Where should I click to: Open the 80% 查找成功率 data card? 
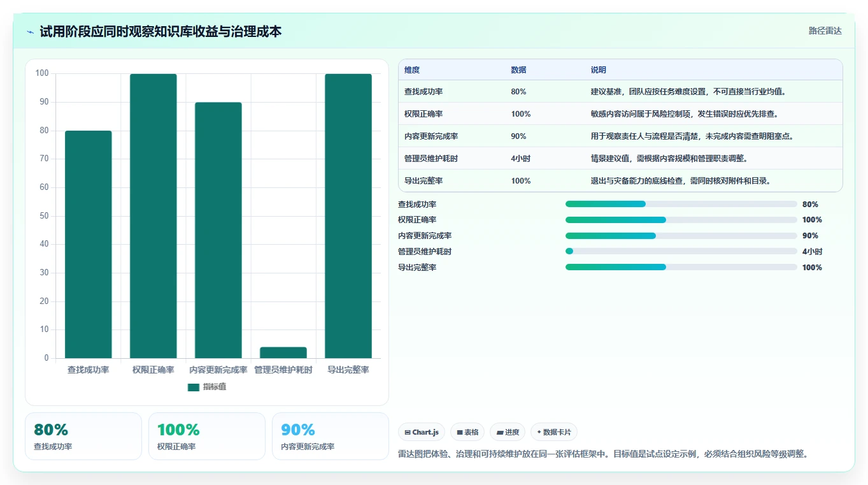click(83, 436)
